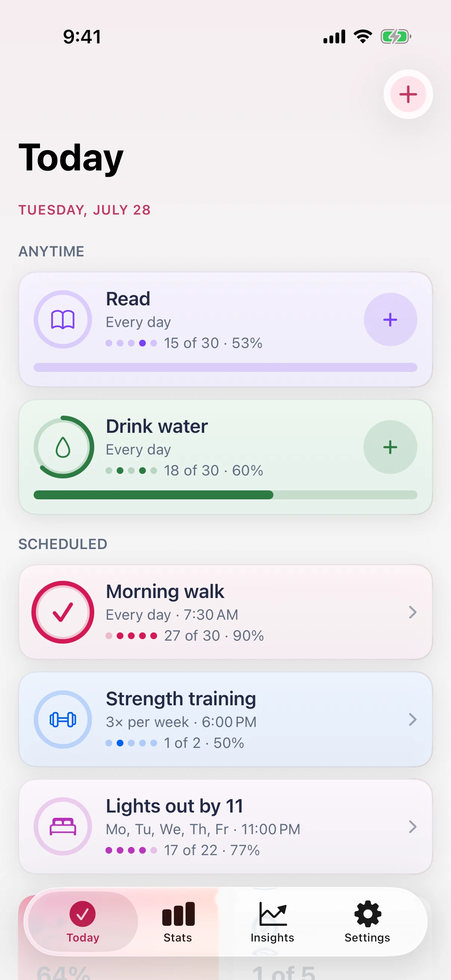Expand Strength training details chevron
Viewport: 451px width, 980px height.
pos(412,719)
